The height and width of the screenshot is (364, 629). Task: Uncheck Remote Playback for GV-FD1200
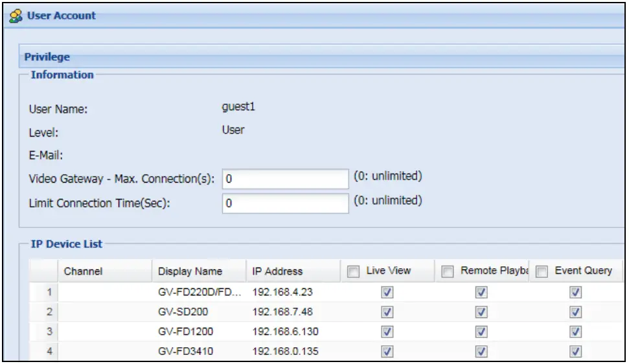click(481, 332)
